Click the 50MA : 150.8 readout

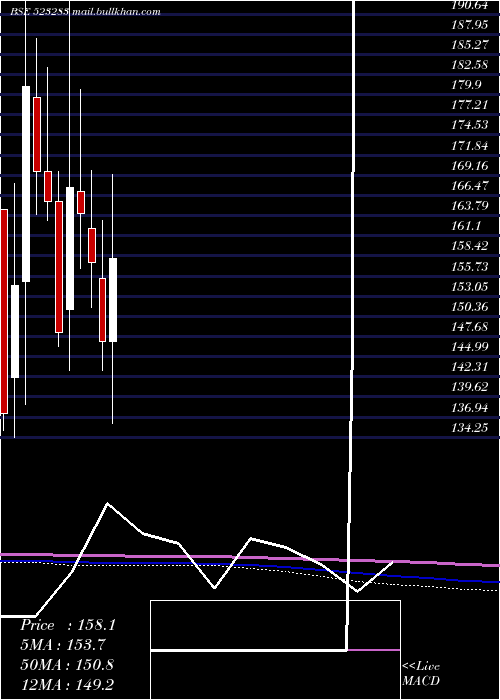67,665
